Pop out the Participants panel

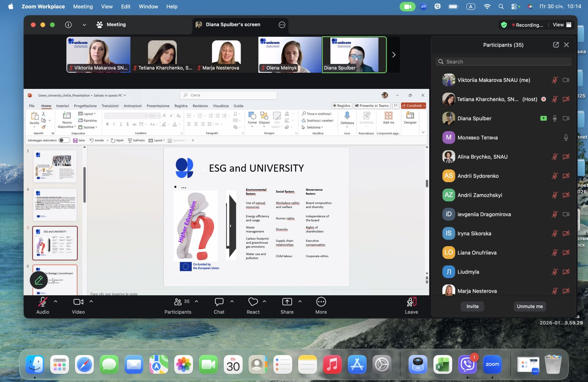coord(556,45)
